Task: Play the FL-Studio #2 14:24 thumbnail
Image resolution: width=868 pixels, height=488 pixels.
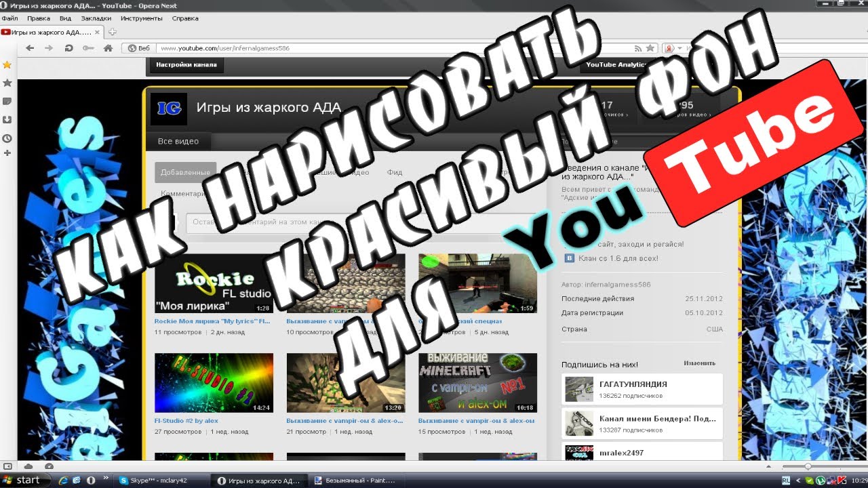Action: [214, 382]
